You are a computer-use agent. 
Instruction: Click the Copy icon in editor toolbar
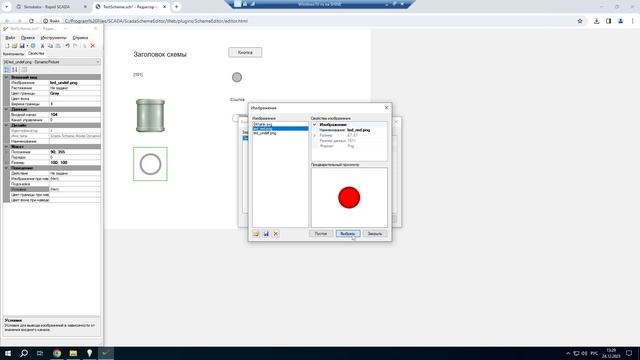(50, 46)
